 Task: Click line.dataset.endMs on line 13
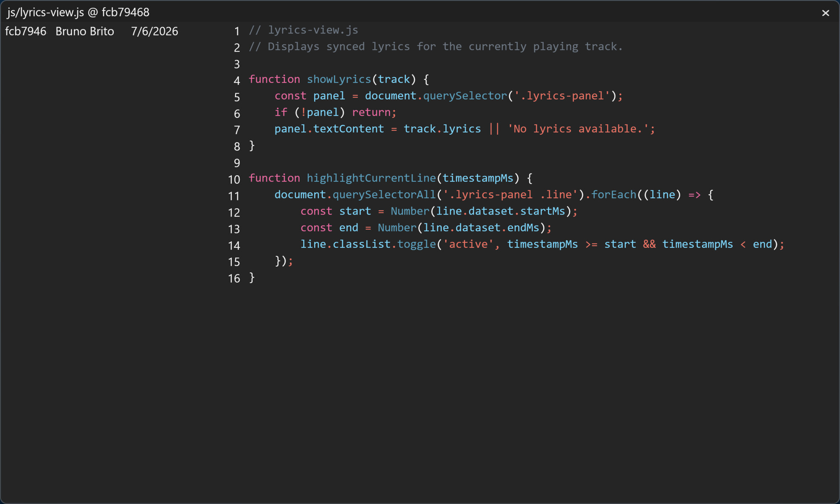pos(481,228)
